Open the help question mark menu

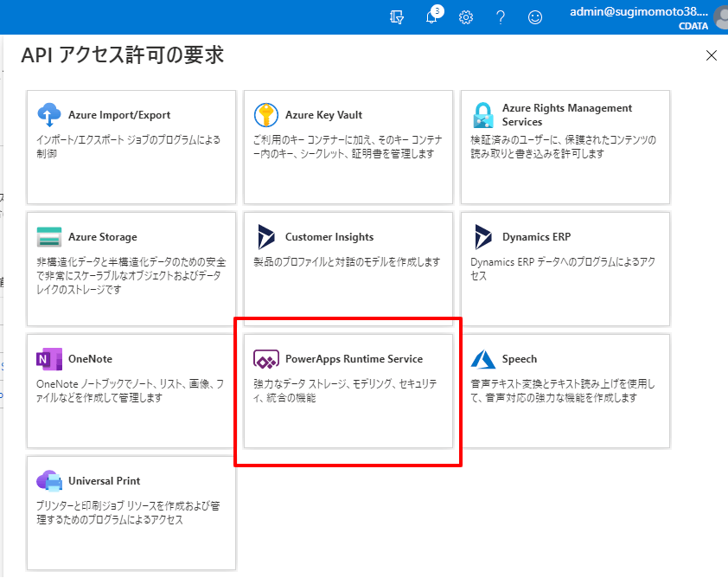(x=501, y=17)
